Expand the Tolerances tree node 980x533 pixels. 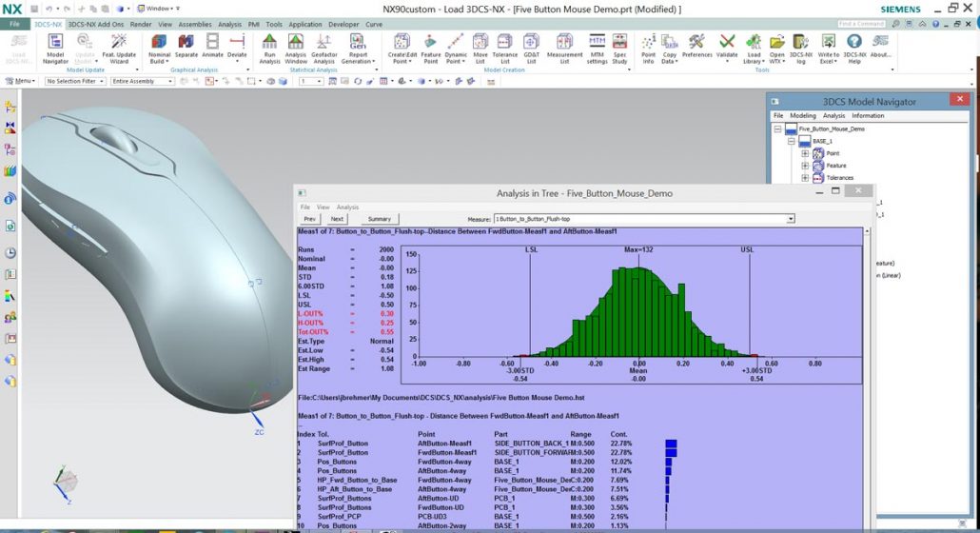tap(805, 177)
